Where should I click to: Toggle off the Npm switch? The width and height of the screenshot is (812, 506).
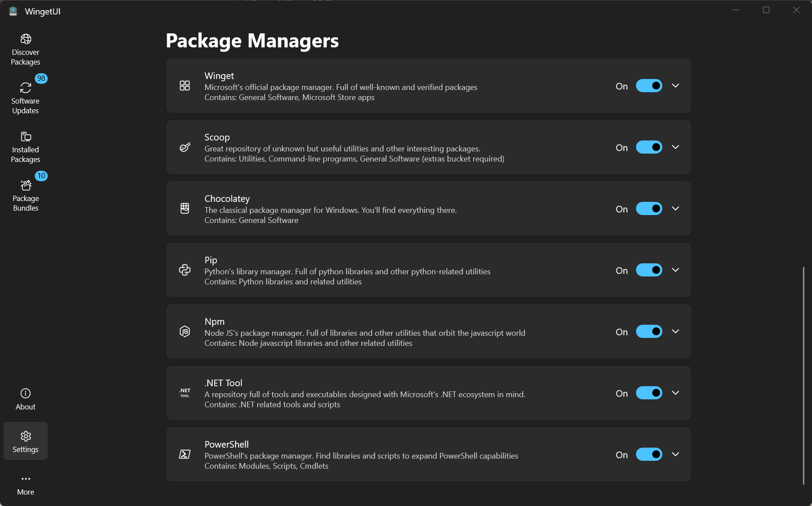point(649,331)
